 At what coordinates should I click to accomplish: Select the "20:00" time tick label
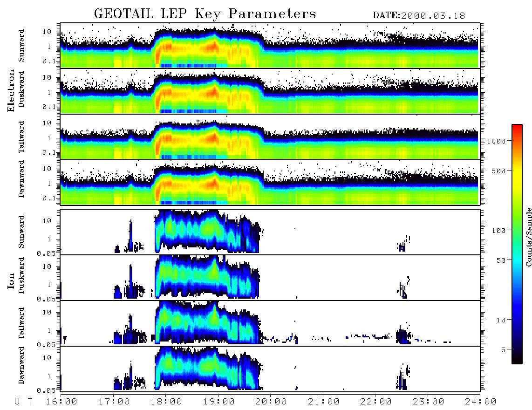(272, 402)
